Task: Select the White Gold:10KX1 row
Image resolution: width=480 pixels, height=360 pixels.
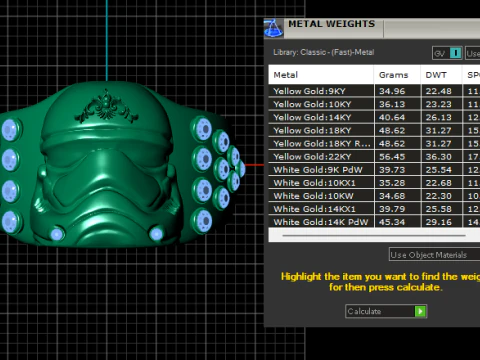Action: coord(374,183)
